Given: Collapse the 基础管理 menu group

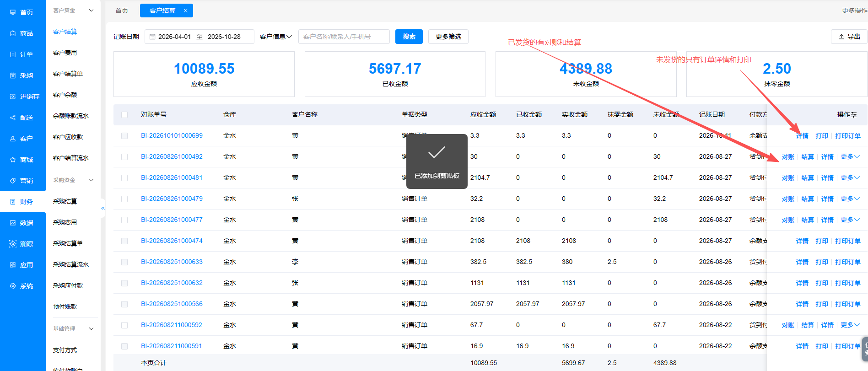Looking at the screenshot, I should click(x=91, y=329).
